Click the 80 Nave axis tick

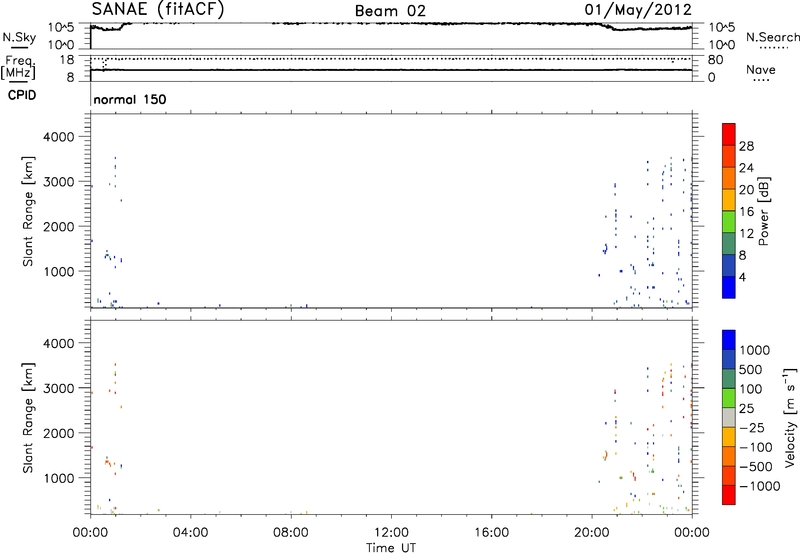click(x=715, y=60)
